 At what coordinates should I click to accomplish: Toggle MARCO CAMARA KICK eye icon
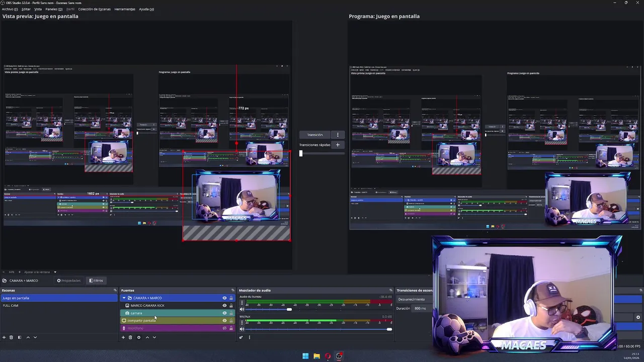click(x=224, y=306)
